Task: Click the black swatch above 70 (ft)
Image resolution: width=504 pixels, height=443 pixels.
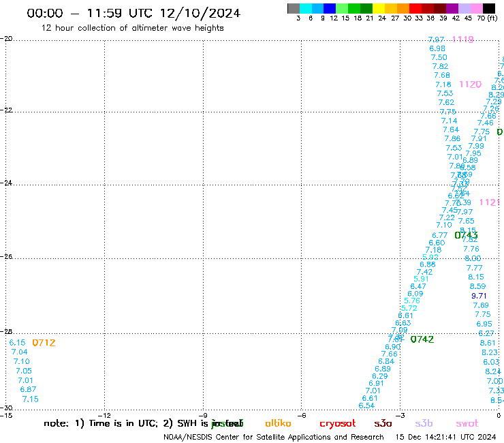Action: 489,8
